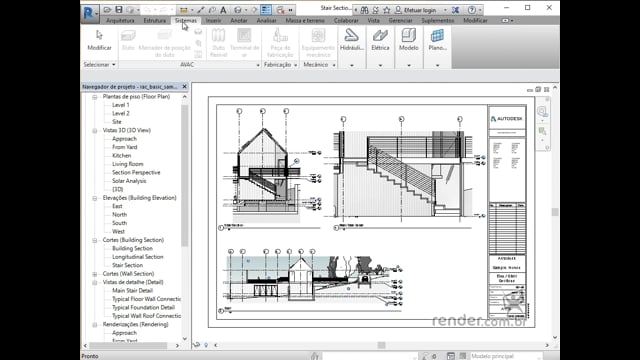Expand the Cortes (Wall Section) node
The height and width of the screenshot is (360, 640).
[95, 274]
